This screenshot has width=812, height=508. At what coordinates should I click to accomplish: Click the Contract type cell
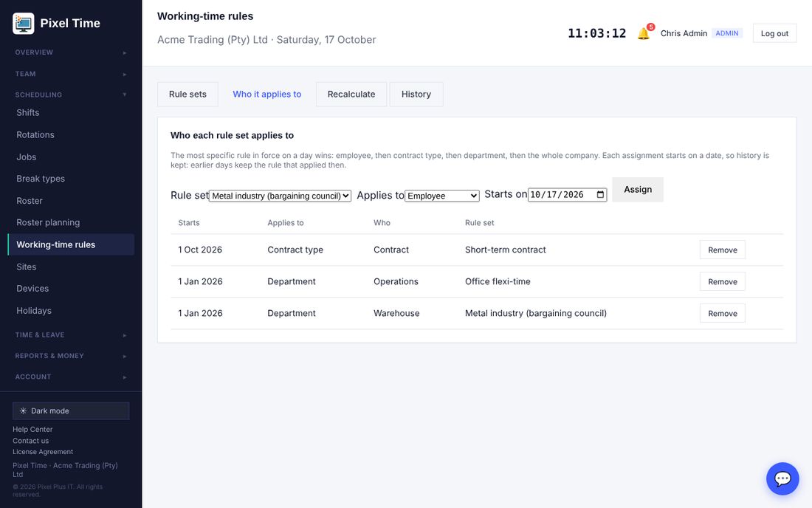click(295, 250)
